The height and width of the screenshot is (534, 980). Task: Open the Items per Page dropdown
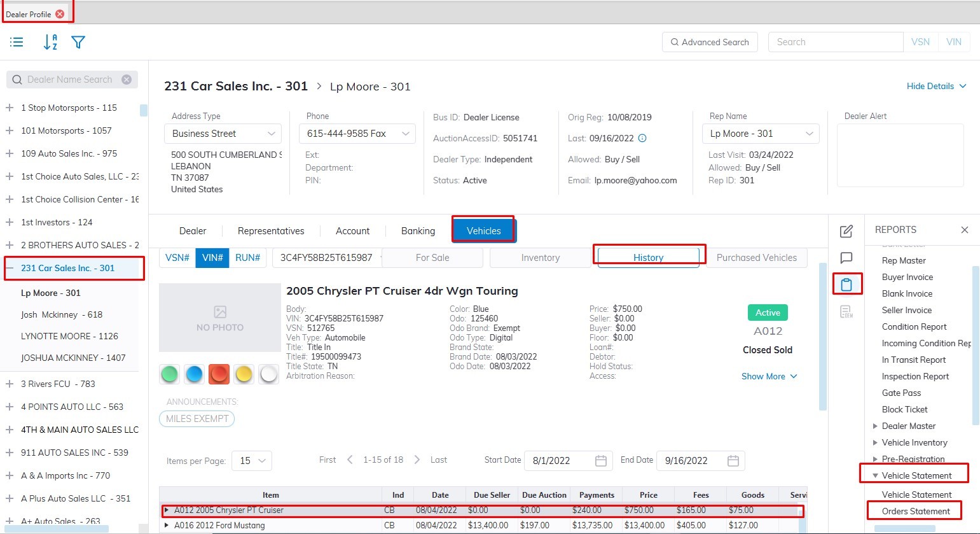click(252, 461)
